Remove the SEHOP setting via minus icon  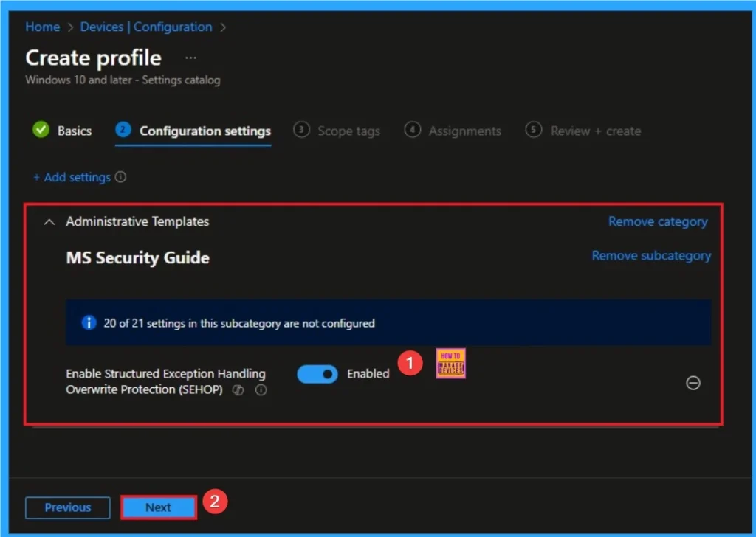(693, 384)
